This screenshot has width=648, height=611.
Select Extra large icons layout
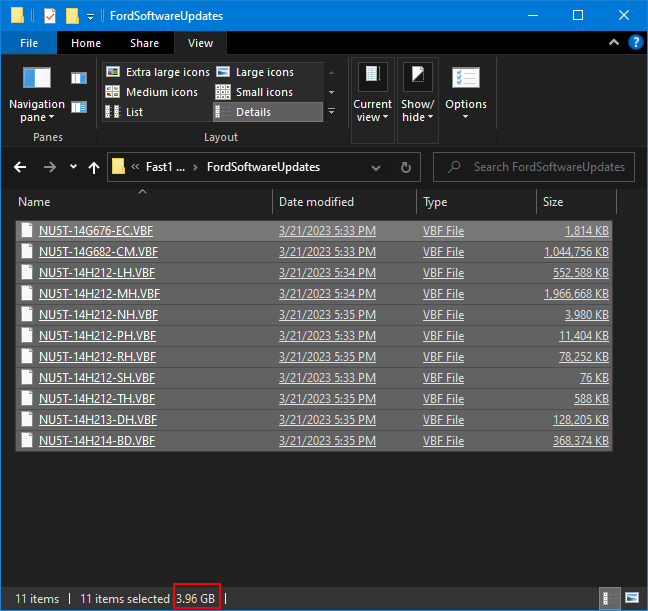(x=157, y=72)
